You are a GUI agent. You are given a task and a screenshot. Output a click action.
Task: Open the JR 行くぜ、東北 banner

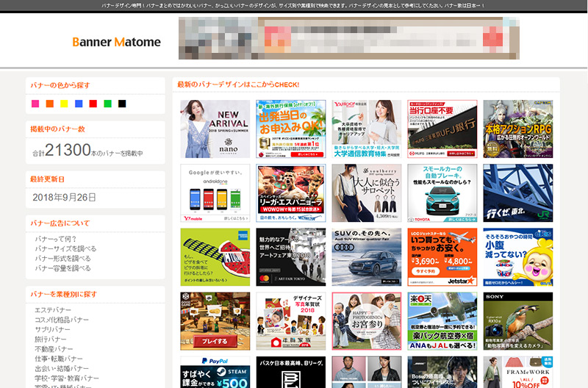pyautogui.click(x=518, y=193)
